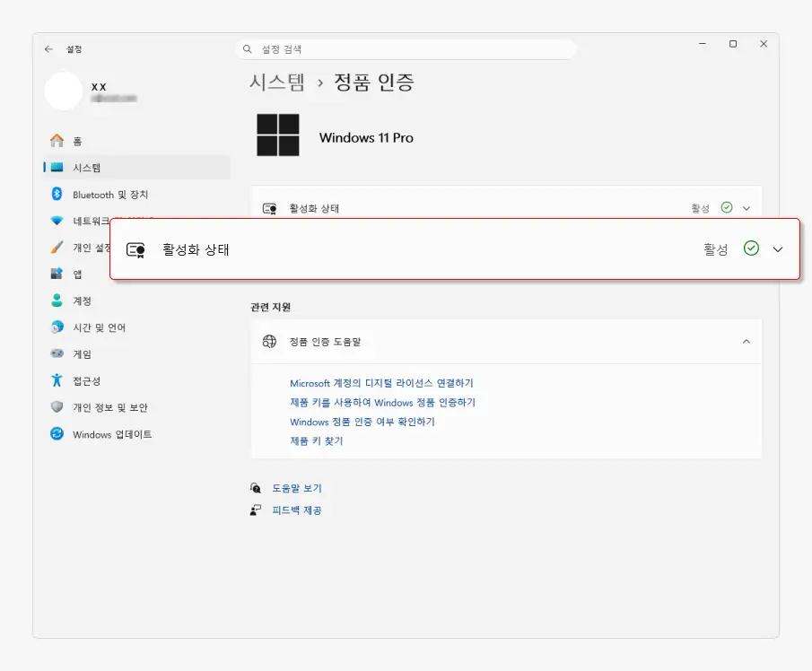Click the 개인 설정 paintbrush icon

(57, 248)
